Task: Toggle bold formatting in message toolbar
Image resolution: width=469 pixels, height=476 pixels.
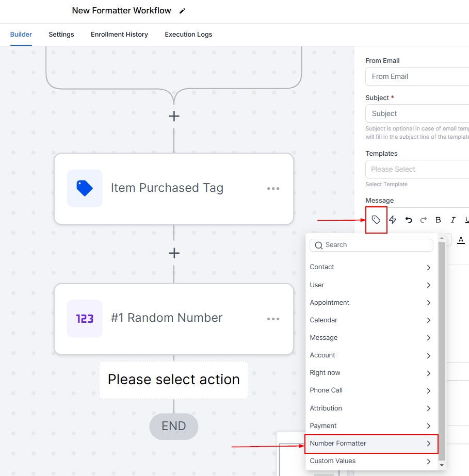Action: [438, 220]
